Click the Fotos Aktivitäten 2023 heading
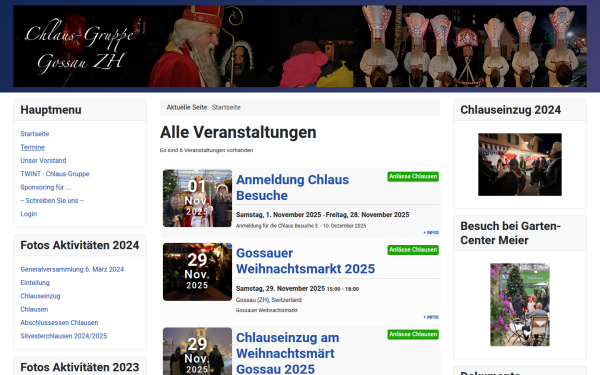 pyautogui.click(x=80, y=367)
